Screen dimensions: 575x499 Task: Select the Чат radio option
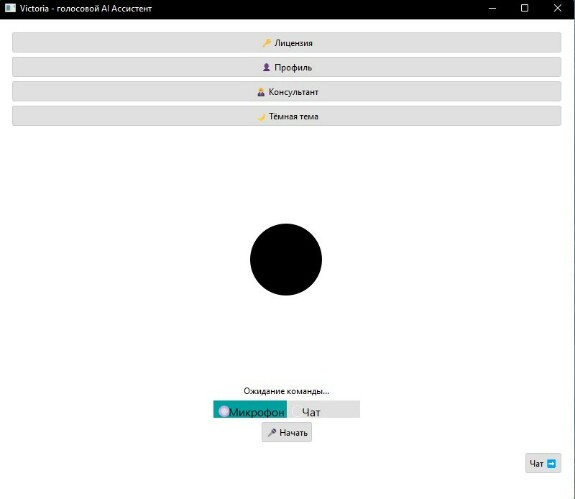pyautogui.click(x=323, y=410)
